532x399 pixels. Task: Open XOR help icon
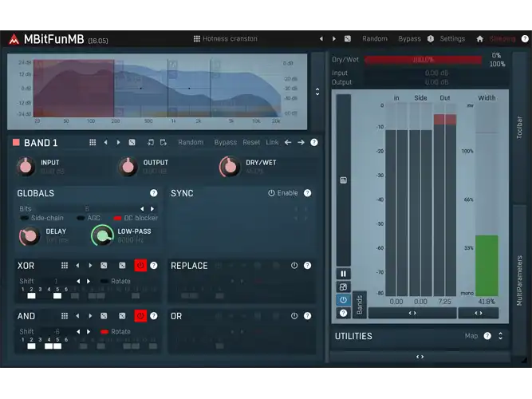click(x=154, y=266)
